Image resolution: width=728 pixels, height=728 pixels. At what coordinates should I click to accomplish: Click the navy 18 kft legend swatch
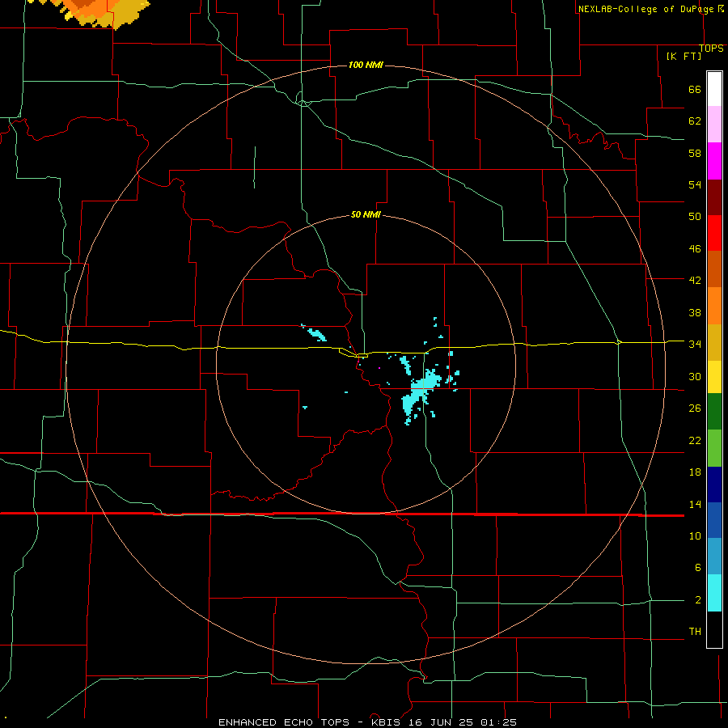[714, 485]
